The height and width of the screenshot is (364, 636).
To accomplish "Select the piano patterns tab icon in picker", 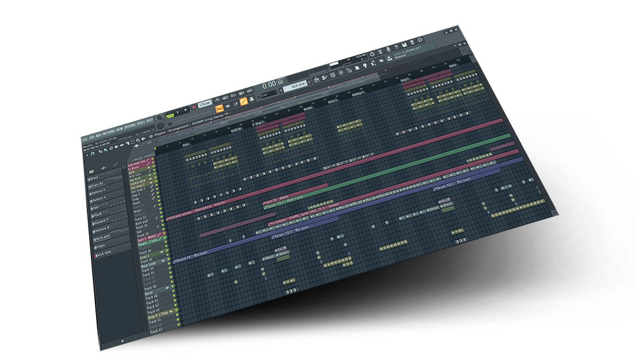I will (x=91, y=172).
